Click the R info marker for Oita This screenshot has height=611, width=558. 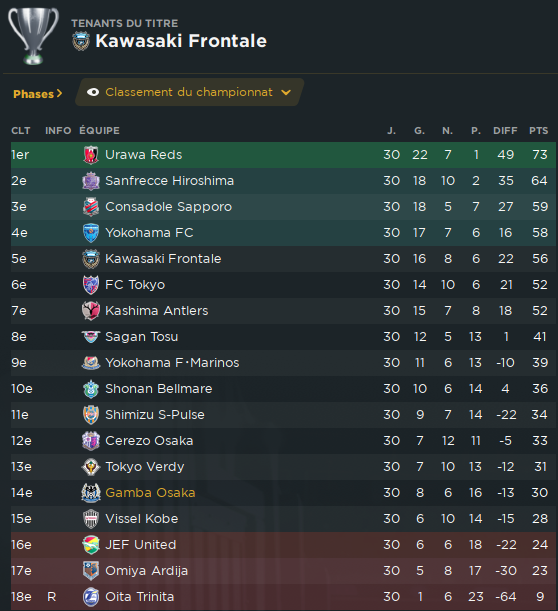[x=52, y=597]
